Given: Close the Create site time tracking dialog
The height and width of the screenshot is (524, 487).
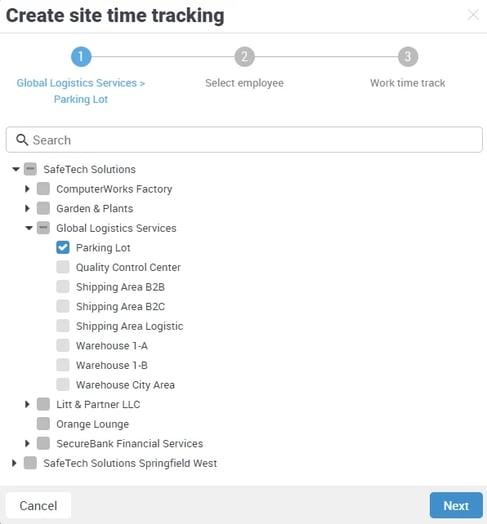Looking at the screenshot, I should point(473,15).
